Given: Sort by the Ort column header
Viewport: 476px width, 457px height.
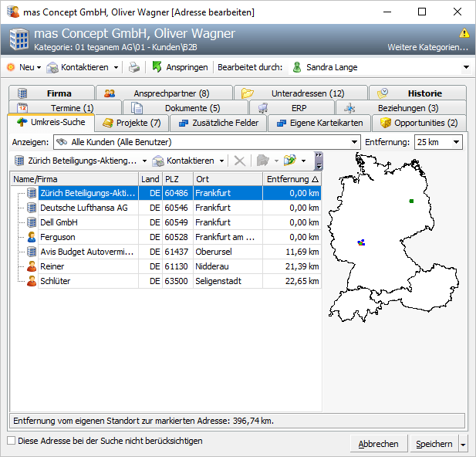Looking at the screenshot, I should [x=228, y=179].
